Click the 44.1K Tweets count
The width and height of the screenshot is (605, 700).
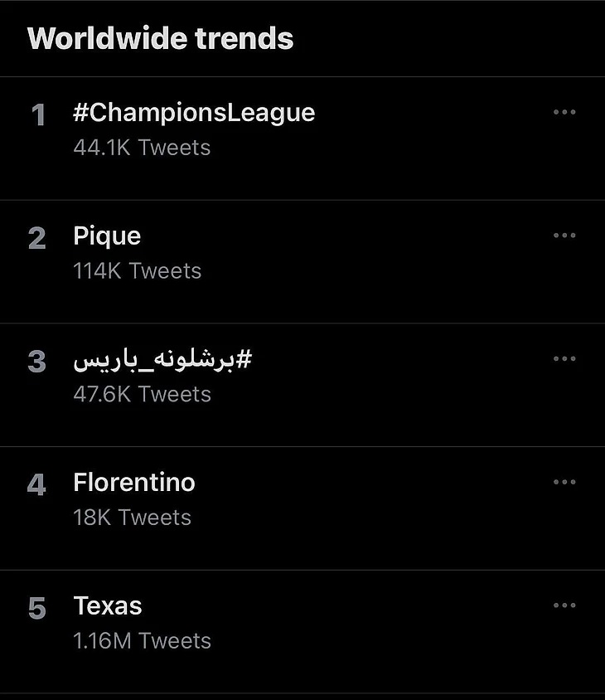point(142,148)
